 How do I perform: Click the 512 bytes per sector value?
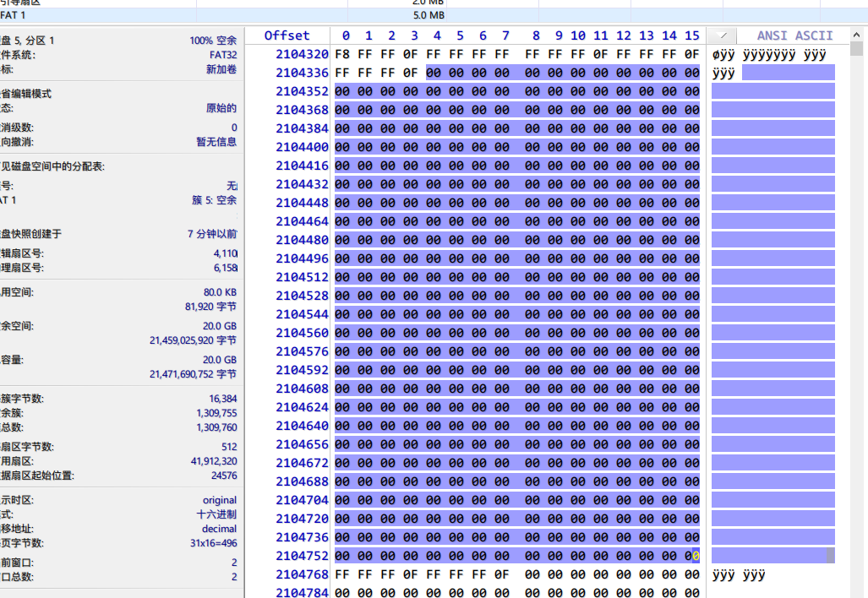pyautogui.click(x=229, y=447)
